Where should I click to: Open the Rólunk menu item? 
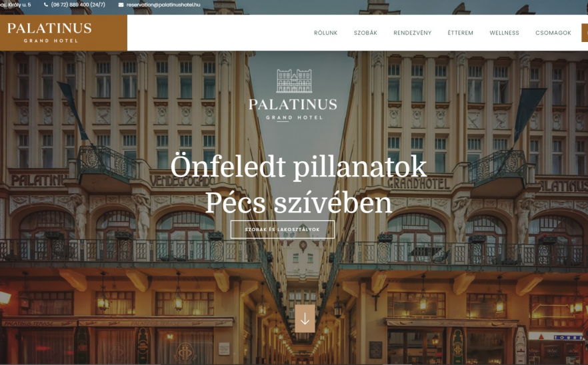pyautogui.click(x=325, y=33)
